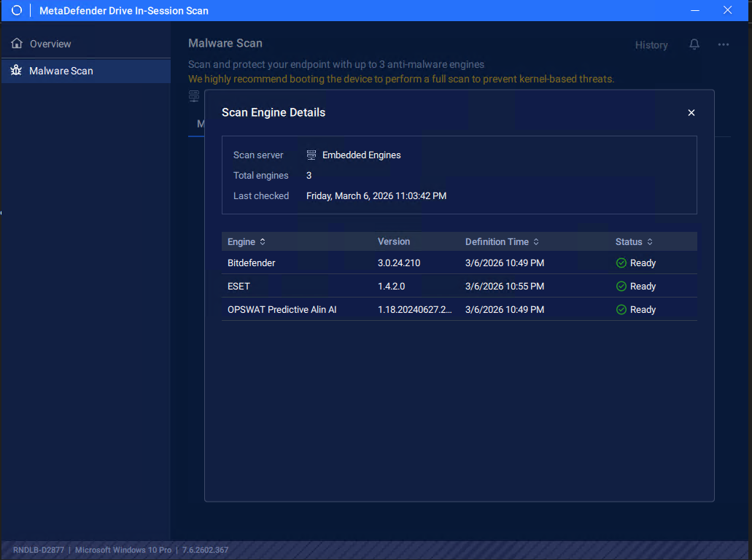Open the scan History link
Viewport: 752px width, 560px height.
pos(651,44)
